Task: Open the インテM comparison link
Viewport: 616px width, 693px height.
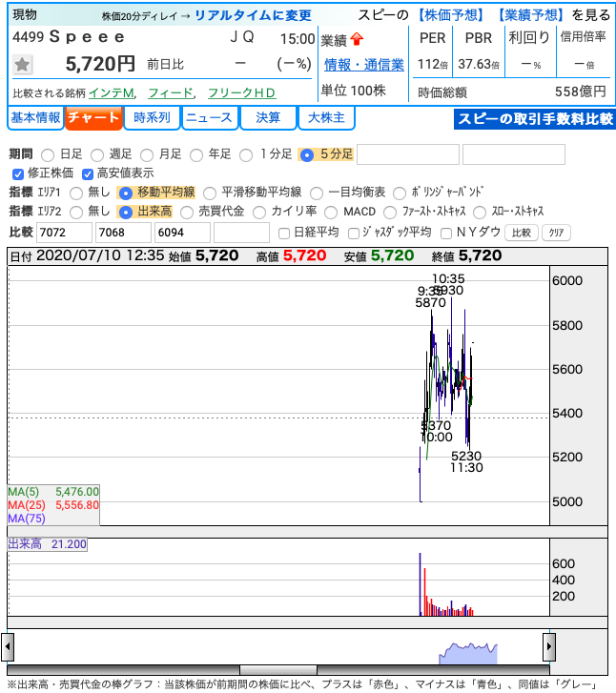Action: [112, 92]
